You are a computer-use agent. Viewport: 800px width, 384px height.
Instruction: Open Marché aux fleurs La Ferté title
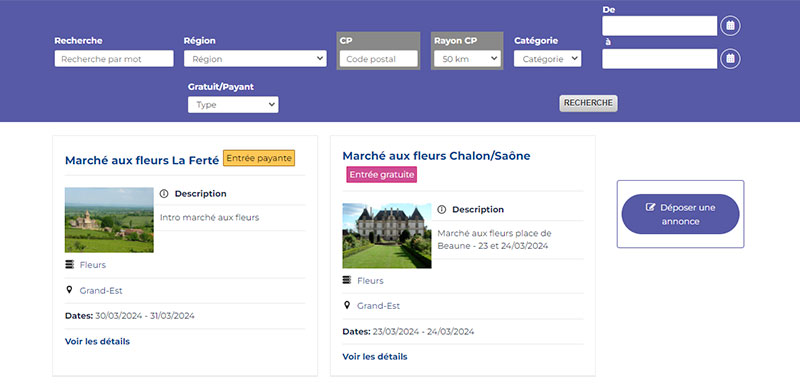(x=142, y=160)
